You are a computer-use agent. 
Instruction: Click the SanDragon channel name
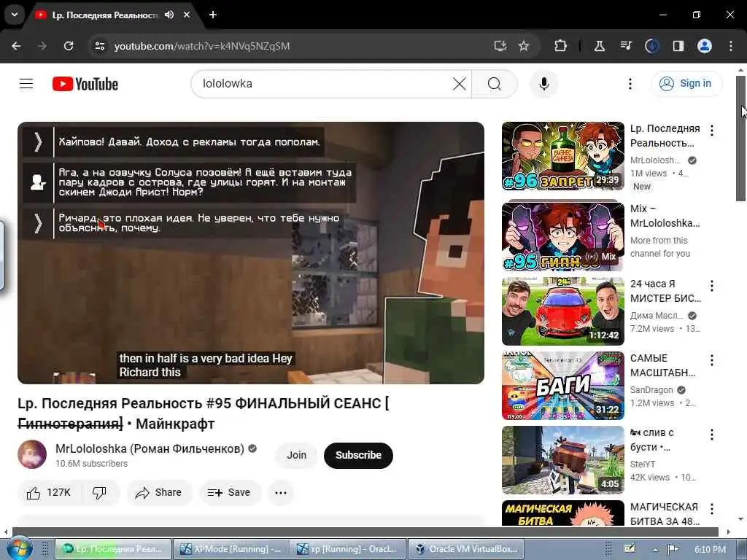pos(651,389)
